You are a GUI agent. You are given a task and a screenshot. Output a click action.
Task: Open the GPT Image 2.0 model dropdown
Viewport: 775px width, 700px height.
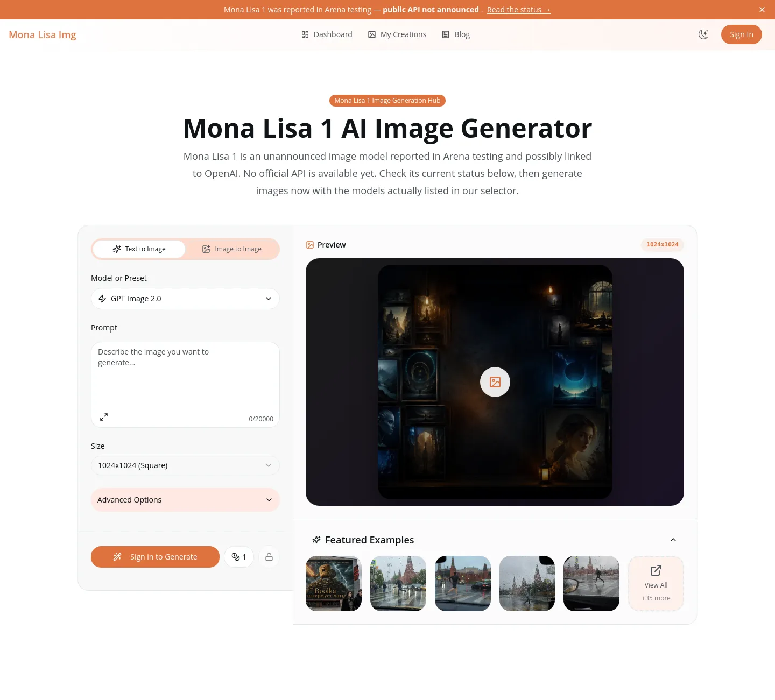[x=185, y=299]
